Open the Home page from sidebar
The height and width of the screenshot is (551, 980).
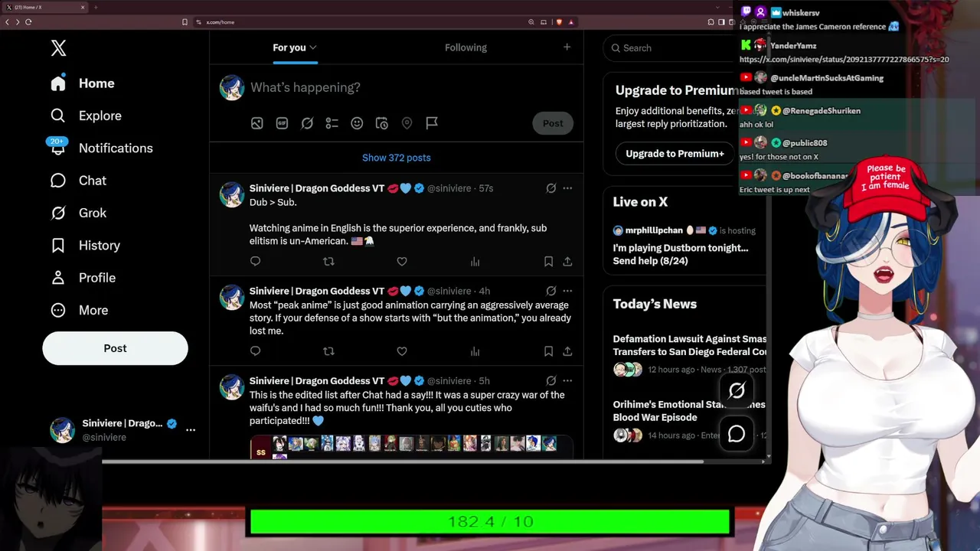click(83, 83)
